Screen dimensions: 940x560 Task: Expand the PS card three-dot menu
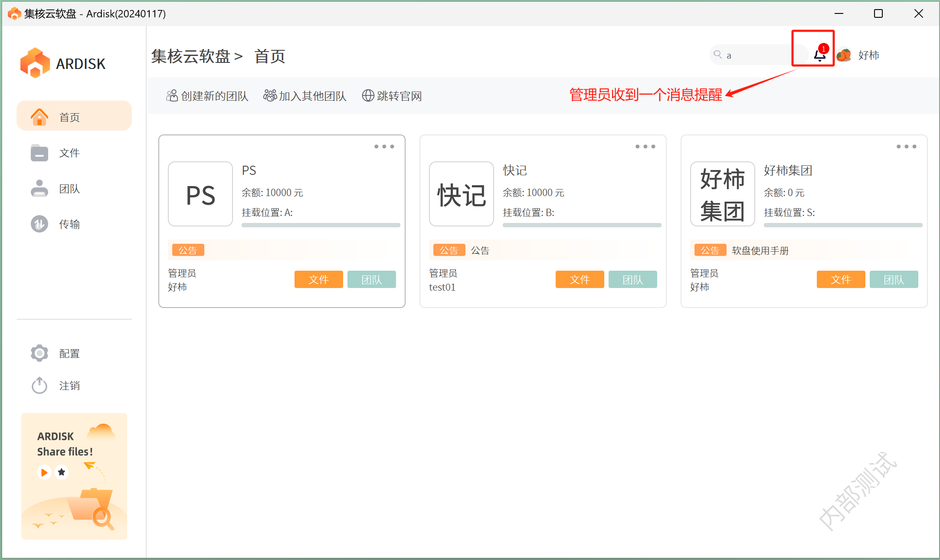pos(384,147)
